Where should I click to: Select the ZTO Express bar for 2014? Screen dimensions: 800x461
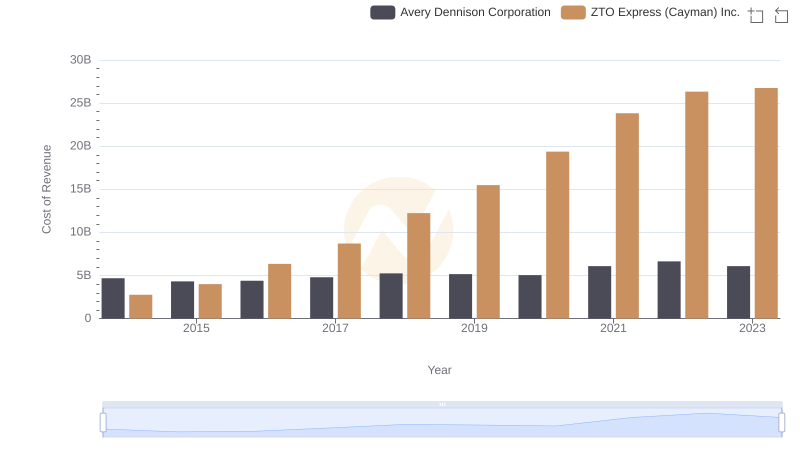click(x=141, y=306)
